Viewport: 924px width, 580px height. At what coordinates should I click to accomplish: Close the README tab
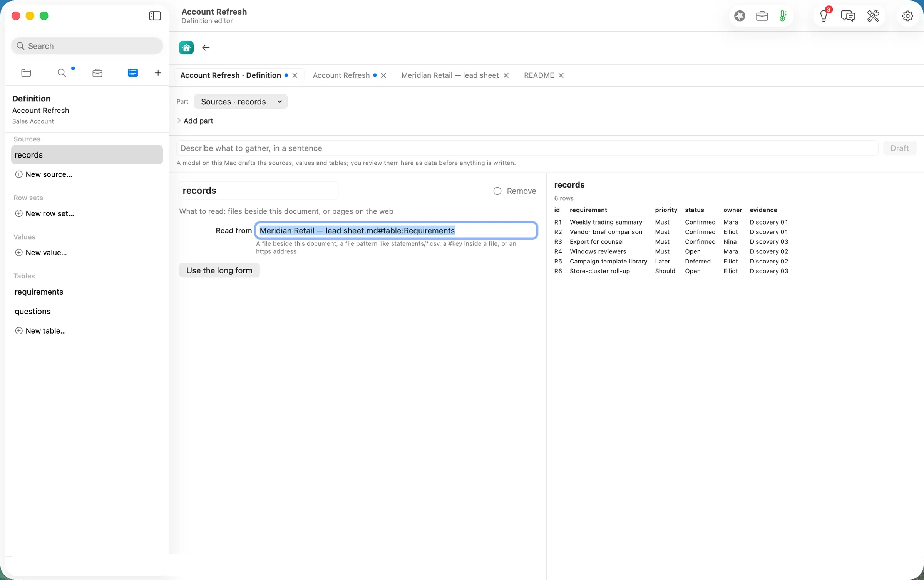(x=561, y=75)
